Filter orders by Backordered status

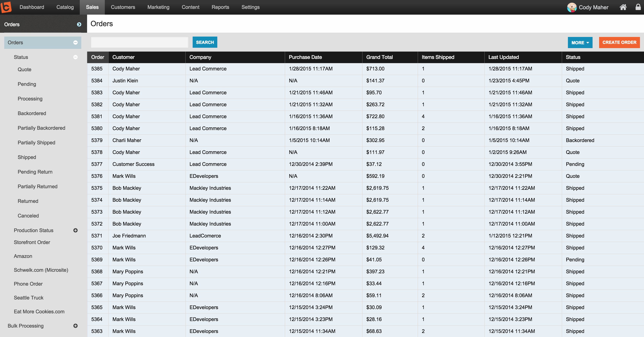pos(32,113)
